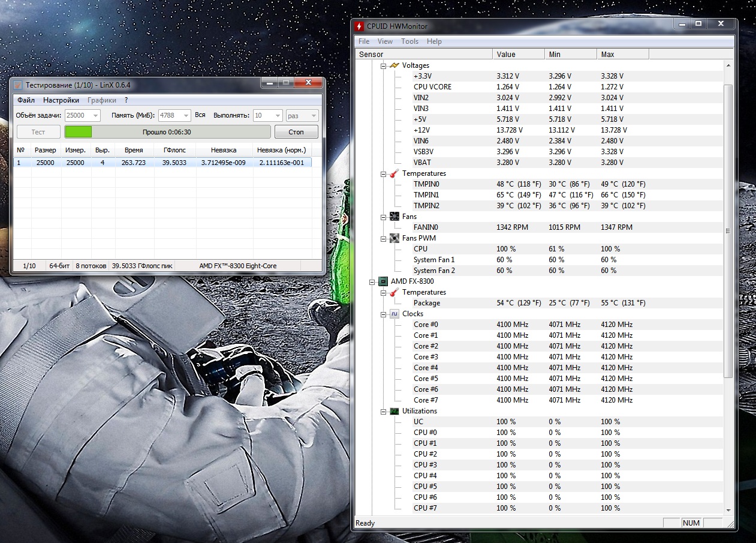Click the HWMonitor lightning bolt title icon

click(359, 26)
